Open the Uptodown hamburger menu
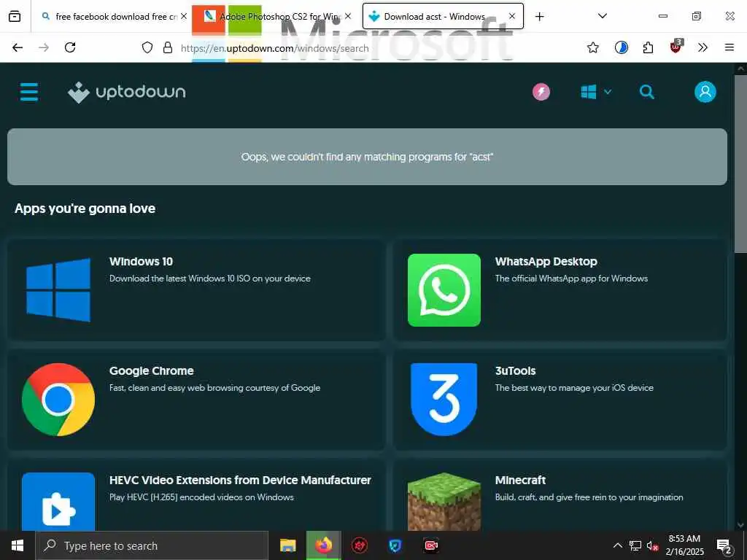Image resolution: width=747 pixels, height=560 pixels. (29, 92)
